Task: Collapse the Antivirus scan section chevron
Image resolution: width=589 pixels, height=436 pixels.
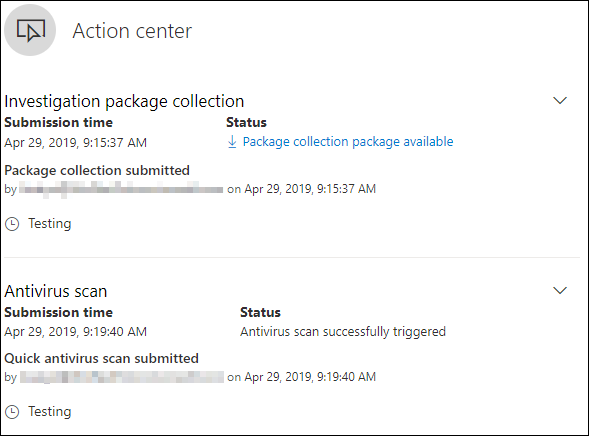Action: (x=560, y=291)
